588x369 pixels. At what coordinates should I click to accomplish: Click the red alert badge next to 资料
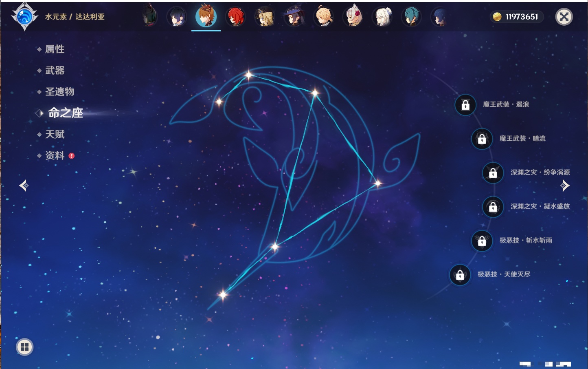tap(72, 156)
